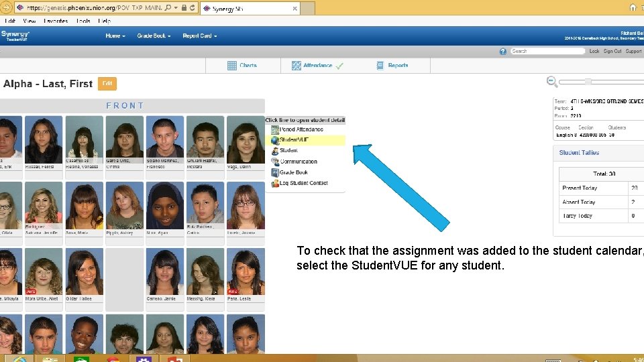The image size is (644, 362).
Task: Click the Synergy TeacherVUE logo
Action: [15, 36]
